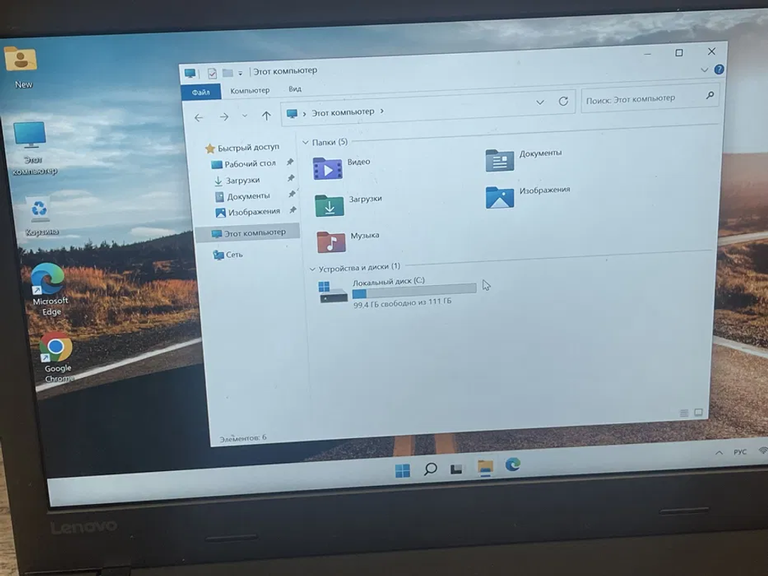This screenshot has width=768, height=576.
Task: Collapse the Устройства и диски group
Action: [x=311, y=268]
